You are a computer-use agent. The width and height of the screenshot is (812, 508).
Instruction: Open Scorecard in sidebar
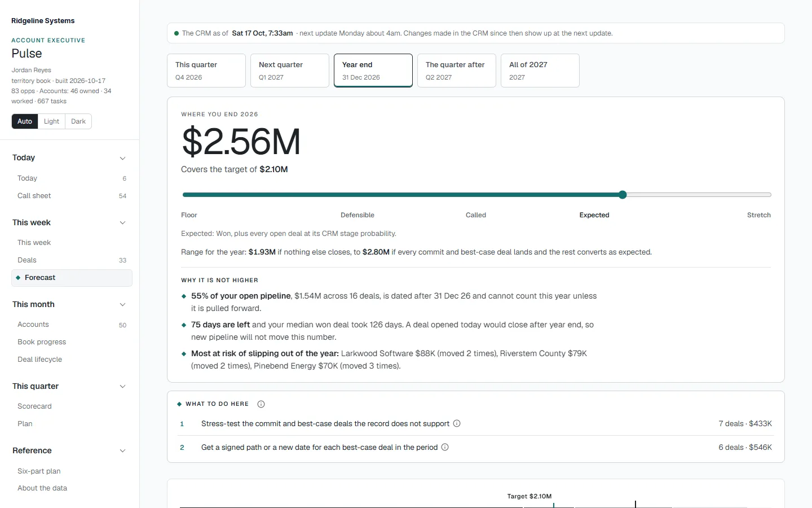coord(72,406)
